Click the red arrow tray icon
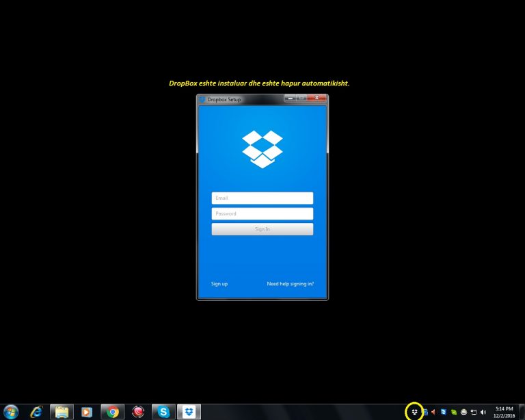Screen dimensions: 525x420 [x=433, y=412]
